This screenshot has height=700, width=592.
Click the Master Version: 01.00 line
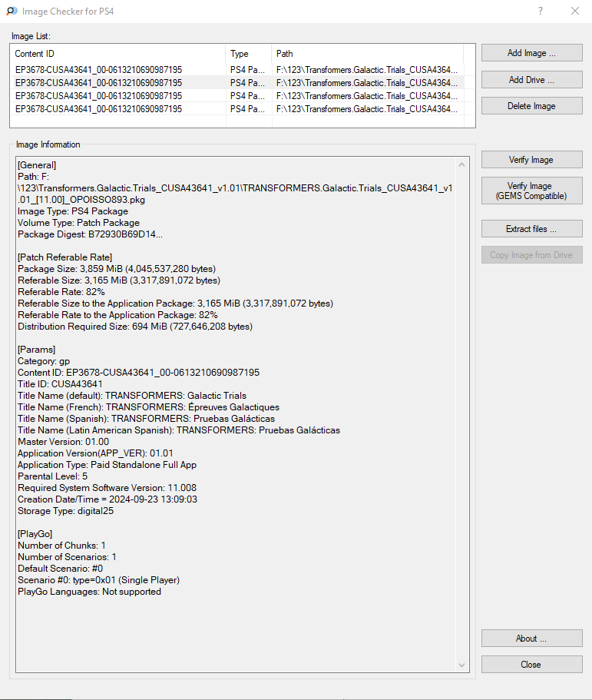tap(64, 442)
